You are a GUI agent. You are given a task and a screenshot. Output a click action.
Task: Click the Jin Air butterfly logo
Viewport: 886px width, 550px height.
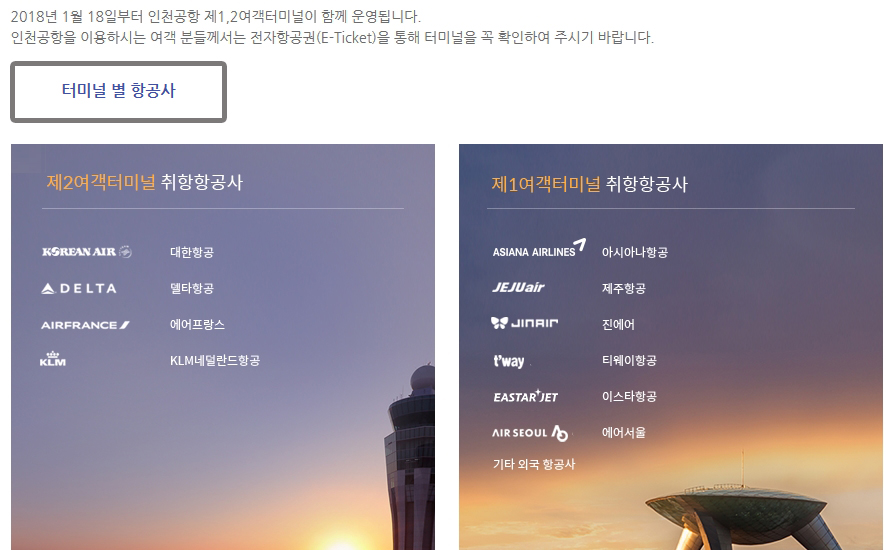524,323
